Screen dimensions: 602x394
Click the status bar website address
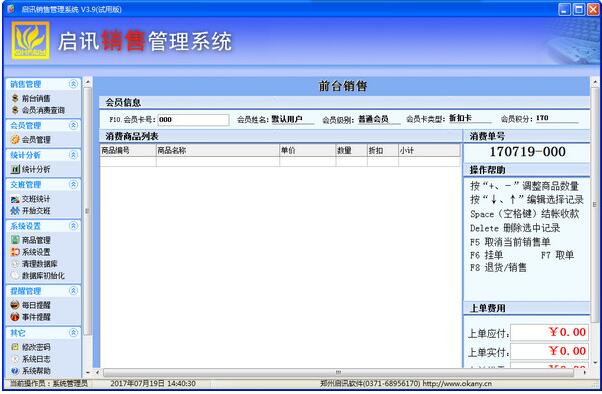[457, 383]
